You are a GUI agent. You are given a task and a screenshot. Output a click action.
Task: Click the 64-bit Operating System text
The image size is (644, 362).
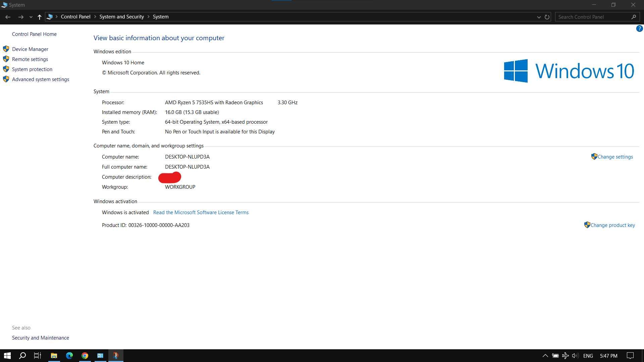point(216,122)
